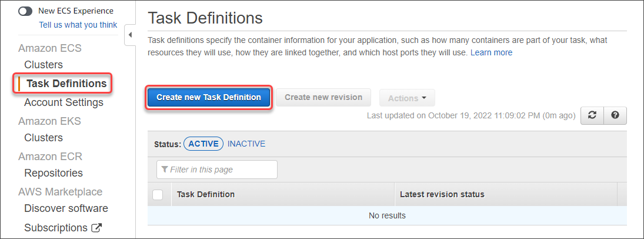Click the filter funnel icon
This screenshot has width=644, height=239.
pos(165,170)
